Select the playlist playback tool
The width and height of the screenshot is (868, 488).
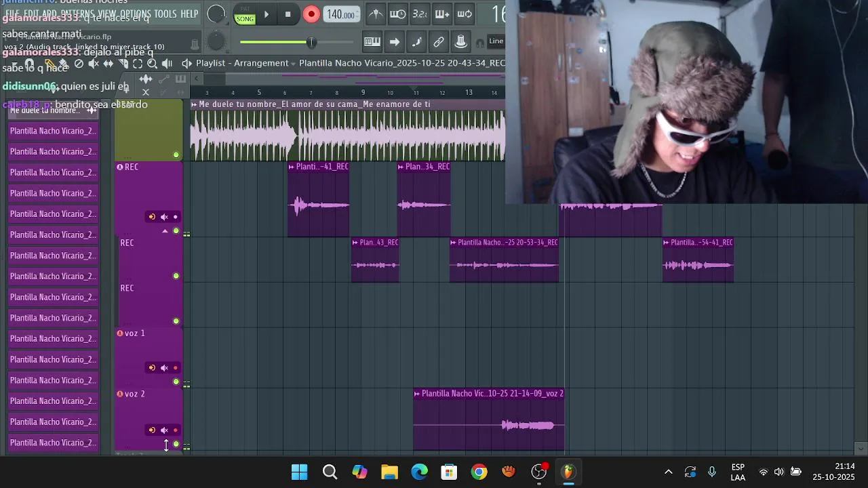click(x=167, y=64)
